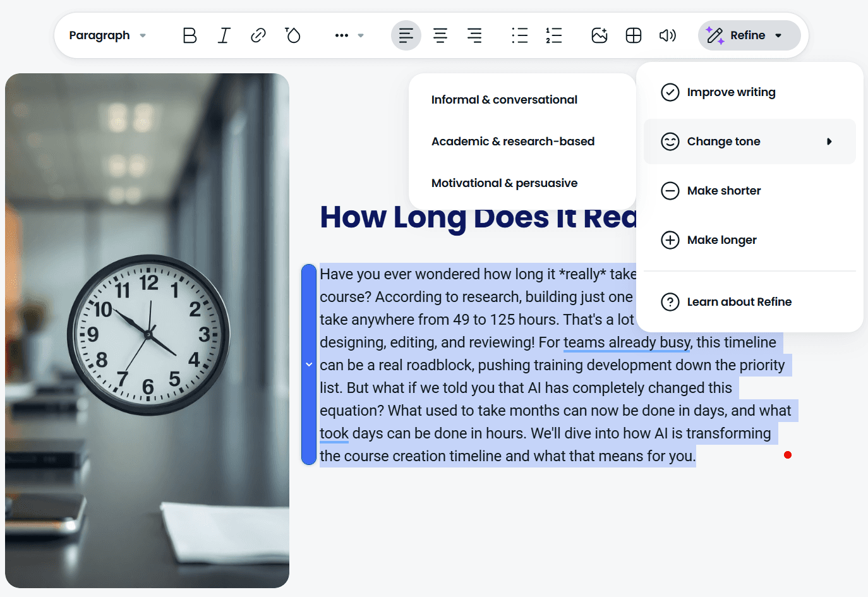The width and height of the screenshot is (868, 597).
Task: Insert a table using the grid icon
Action: 633,35
